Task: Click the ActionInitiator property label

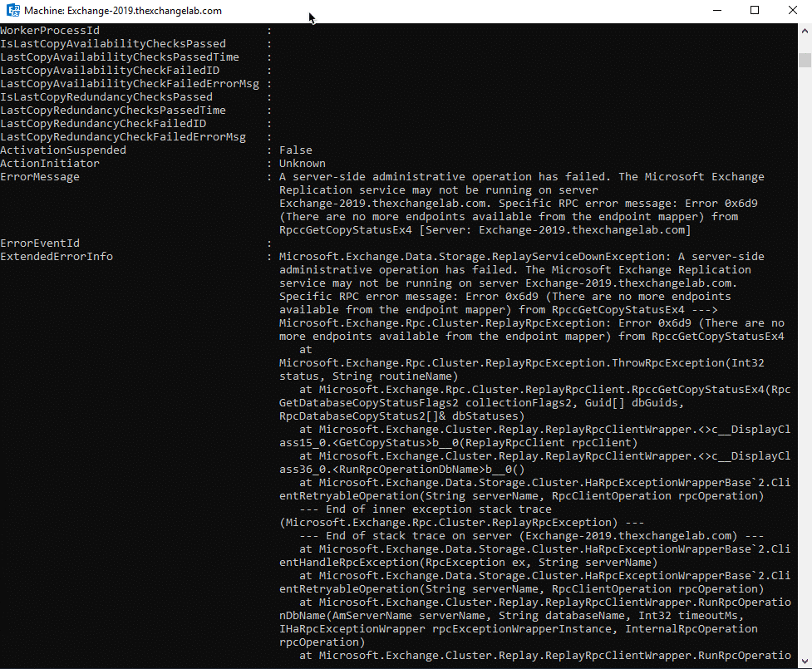Action: click(50, 164)
